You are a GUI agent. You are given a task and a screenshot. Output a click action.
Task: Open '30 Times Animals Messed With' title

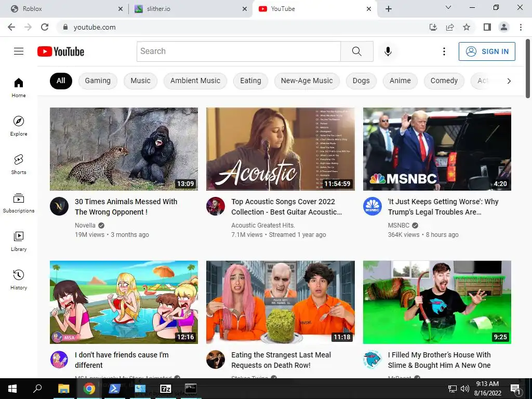pos(126,207)
